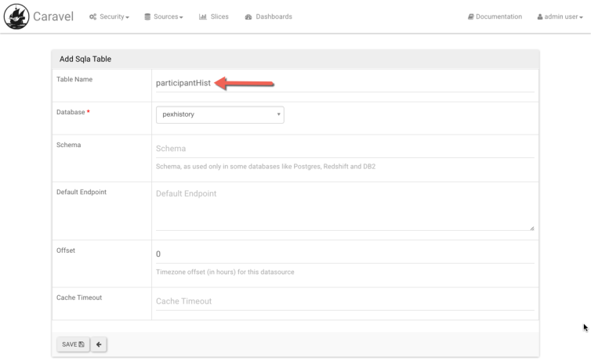Image resolution: width=591 pixels, height=364 pixels.
Task: Click the gears icon beside Security
Action: click(x=93, y=17)
